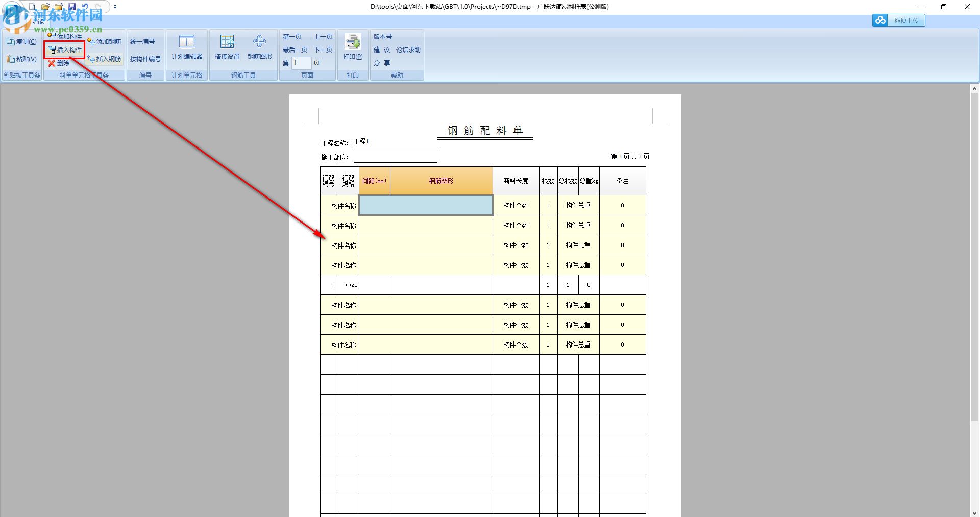The height and width of the screenshot is (517, 980).
Task: Click the 备注 column header
Action: pos(623,181)
